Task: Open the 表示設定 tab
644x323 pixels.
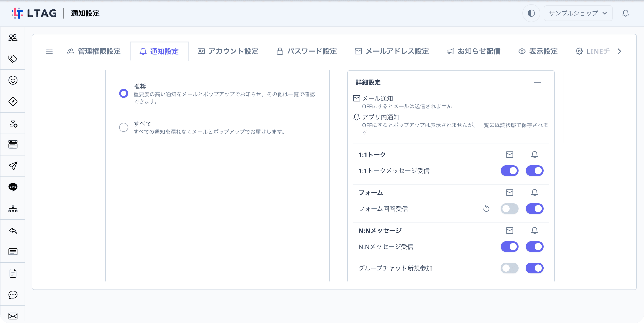Action: pyautogui.click(x=538, y=51)
